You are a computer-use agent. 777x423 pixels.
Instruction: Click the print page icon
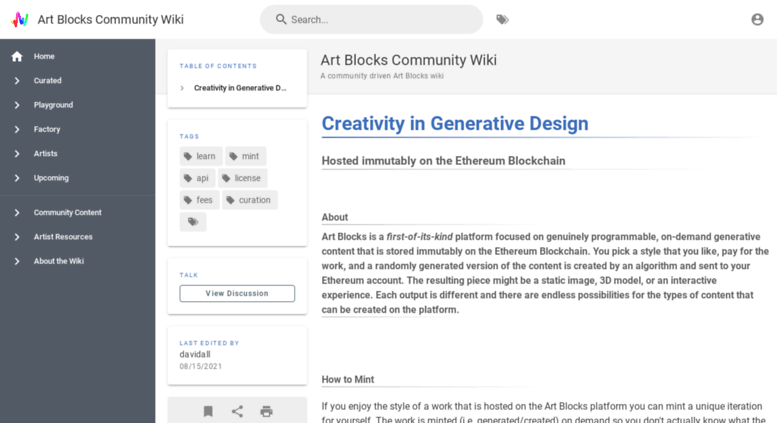[x=267, y=411]
